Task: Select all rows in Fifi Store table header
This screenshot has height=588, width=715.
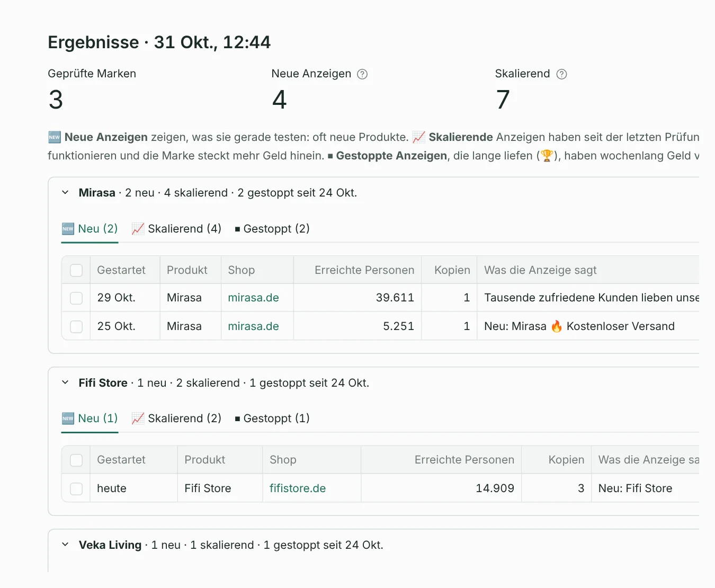Action: tap(76, 460)
